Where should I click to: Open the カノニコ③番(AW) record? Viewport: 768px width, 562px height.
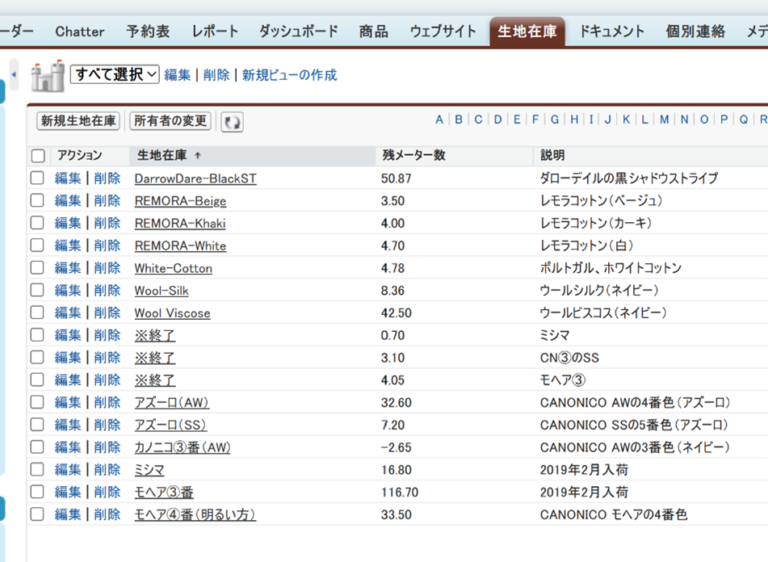[x=182, y=447]
